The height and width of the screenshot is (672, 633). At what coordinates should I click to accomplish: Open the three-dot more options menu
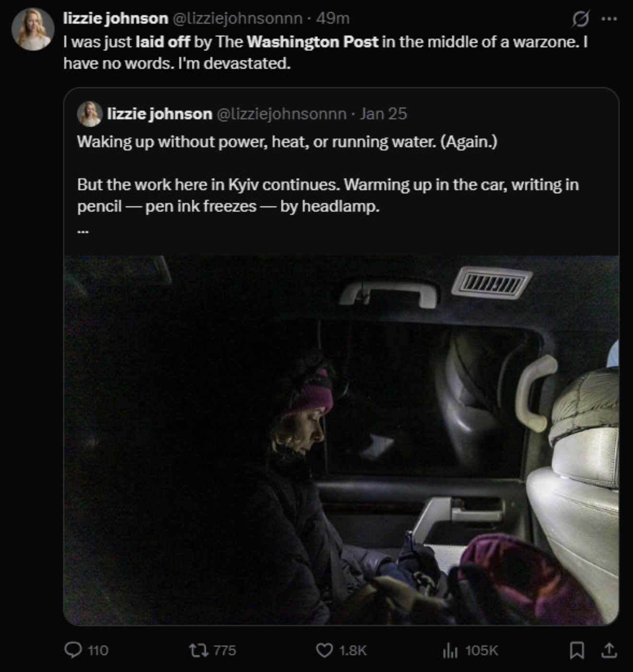(x=609, y=19)
